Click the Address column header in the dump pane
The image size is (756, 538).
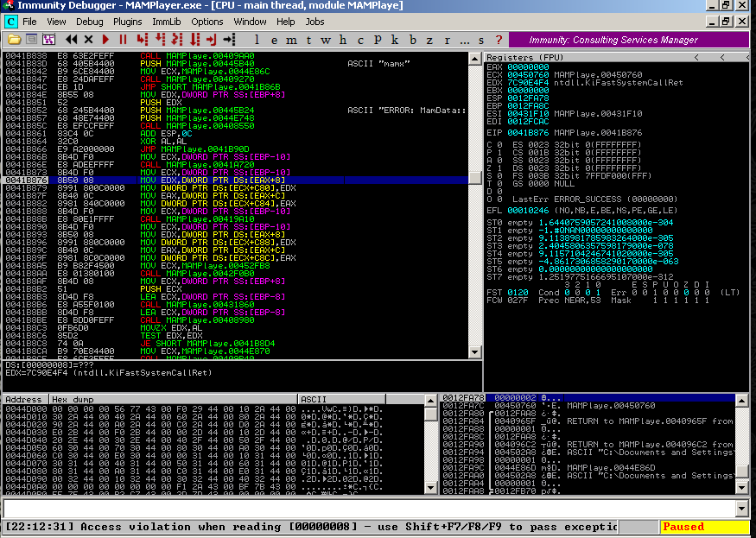coord(26,399)
